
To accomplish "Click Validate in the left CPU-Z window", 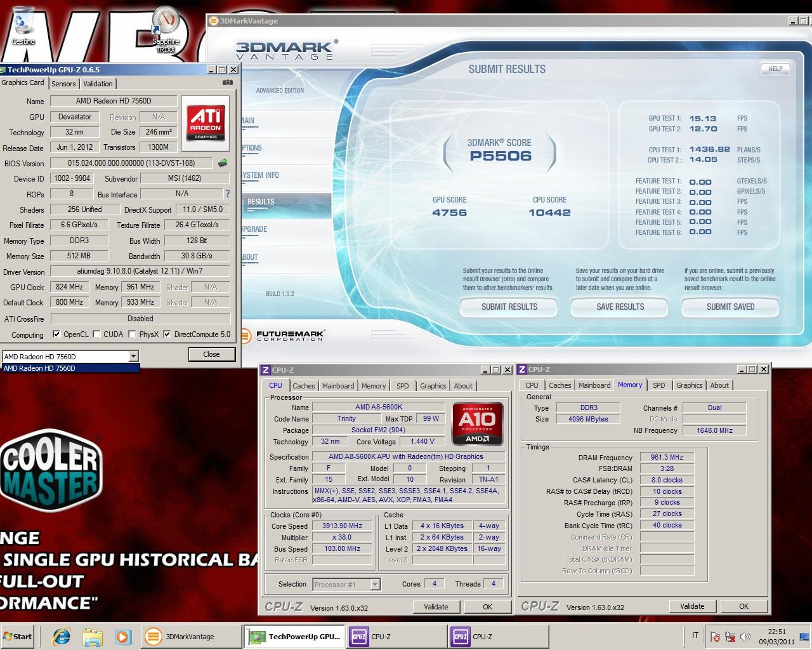I will [x=436, y=607].
